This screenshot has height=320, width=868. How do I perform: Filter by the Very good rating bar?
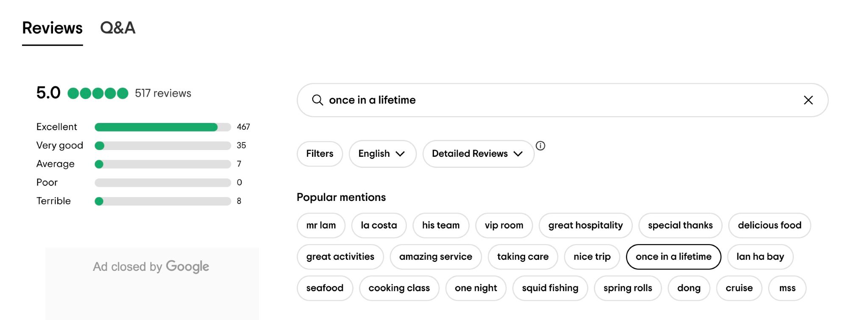[162, 146]
